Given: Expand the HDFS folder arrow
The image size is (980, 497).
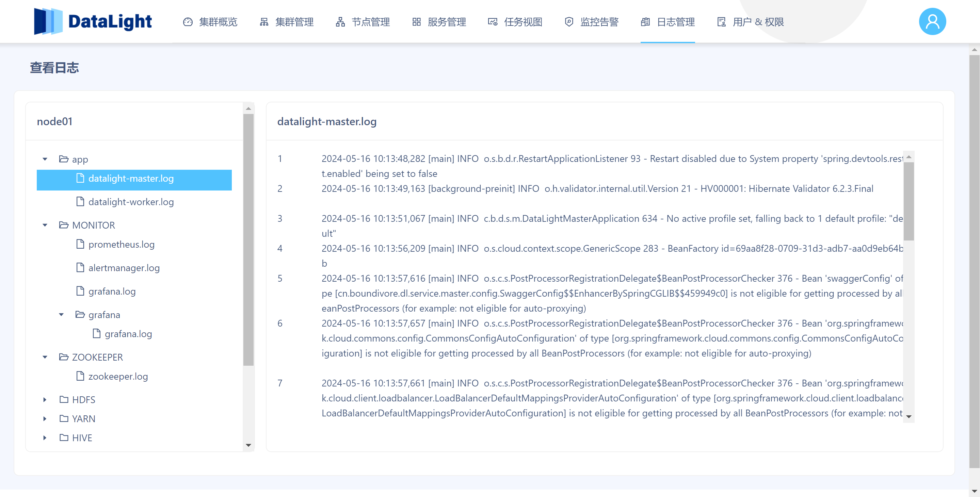Looking at the screenshot, I should pos(45,400).
